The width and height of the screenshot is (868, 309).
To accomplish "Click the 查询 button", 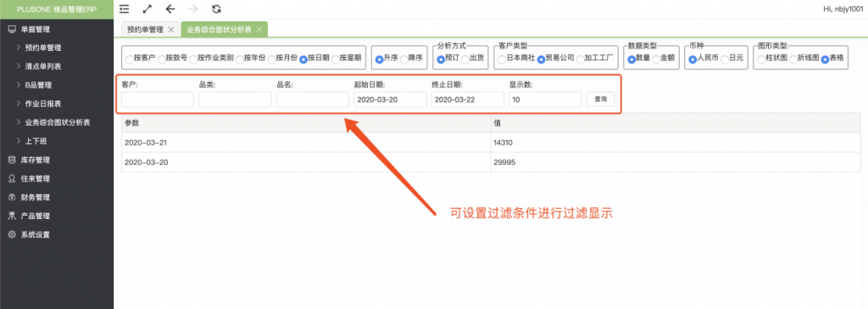I will click(601, 99).
